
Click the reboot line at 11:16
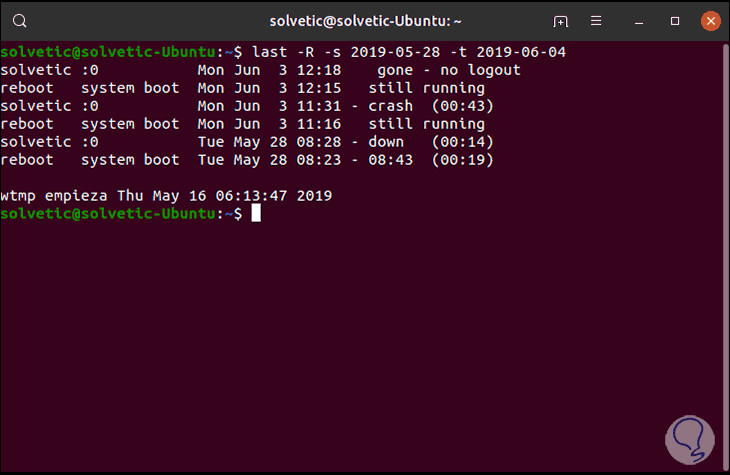(242, 124)
